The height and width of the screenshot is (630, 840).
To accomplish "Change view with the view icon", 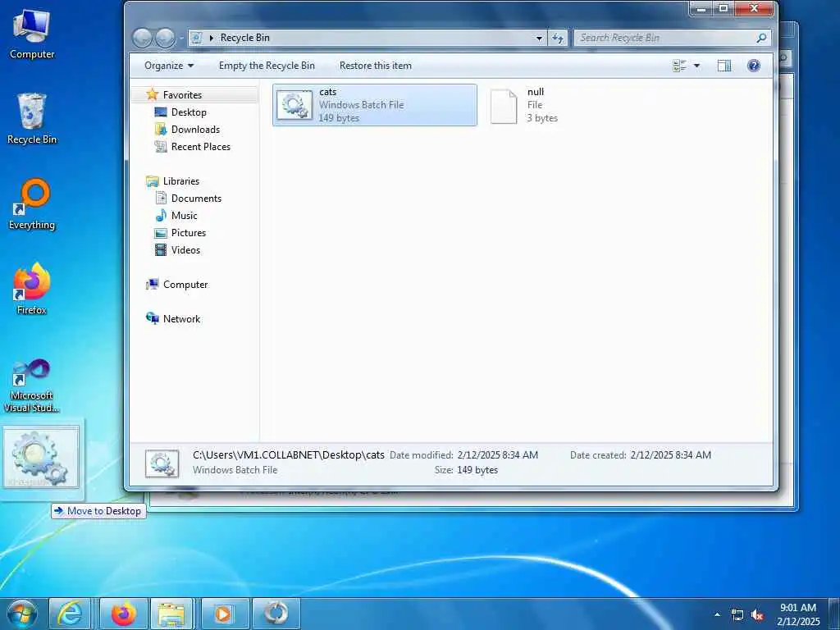I will click(x=679, y=66).
